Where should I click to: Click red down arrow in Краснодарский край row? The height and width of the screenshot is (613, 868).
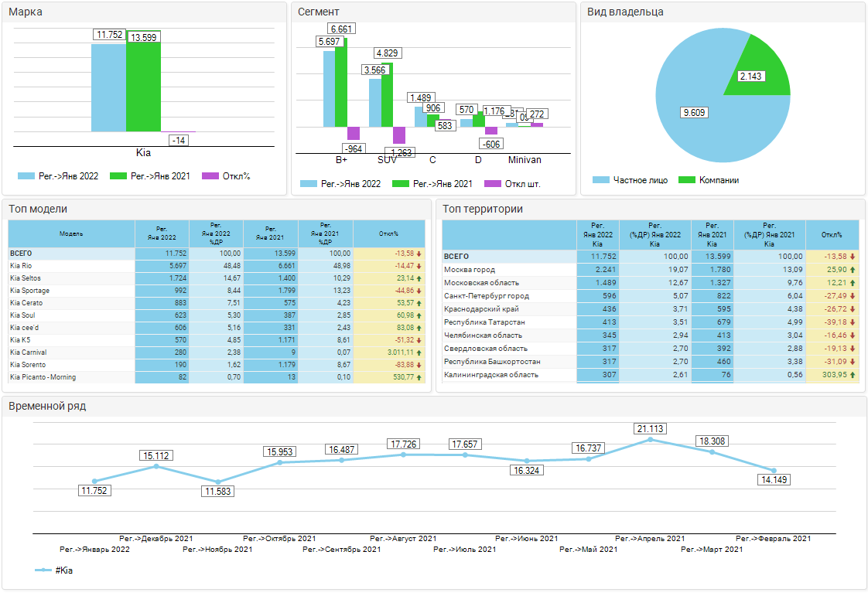(853, 309)
